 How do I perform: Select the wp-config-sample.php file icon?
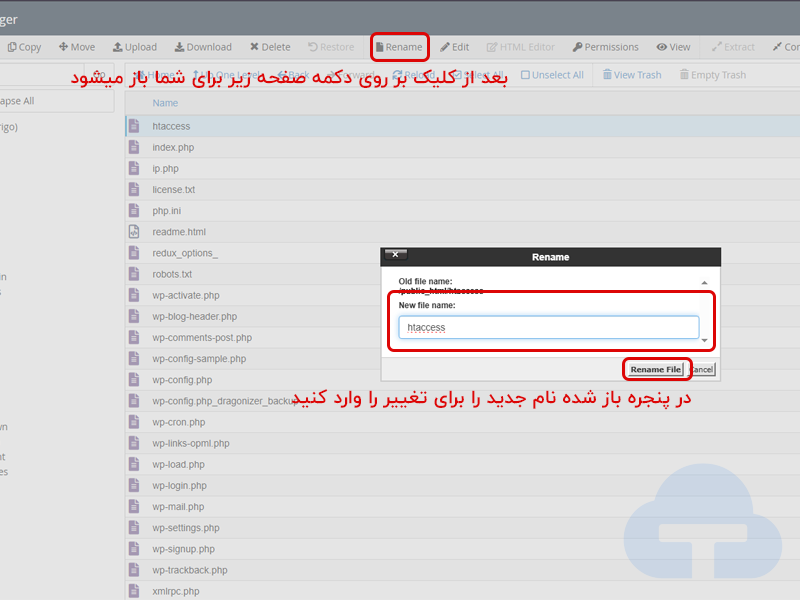pyautogui.click(x=134, y=359)
